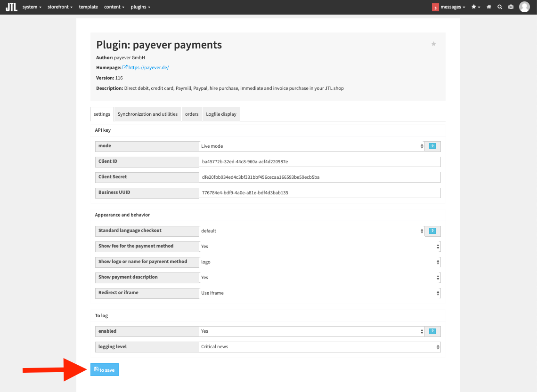Viewport: 537px width, 392px height.
Task: Switch to the orders tab
Action: [x=192, y=114]
